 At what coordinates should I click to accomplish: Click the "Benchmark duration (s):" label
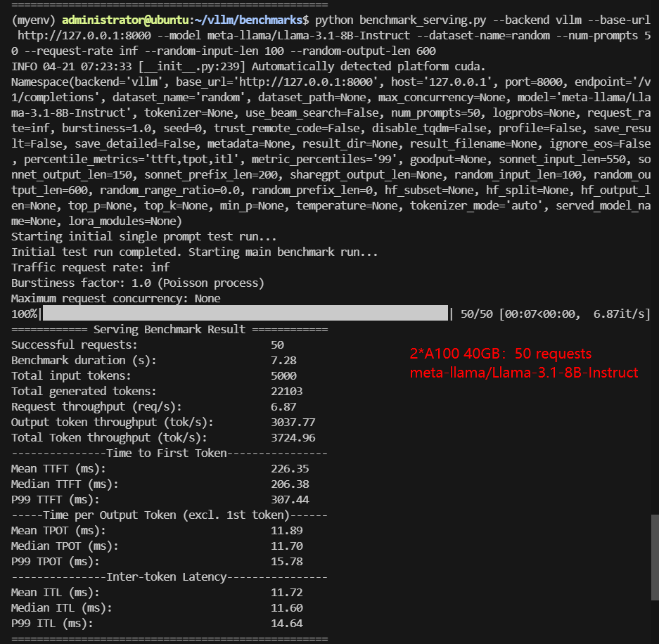[x=84, y=361]
